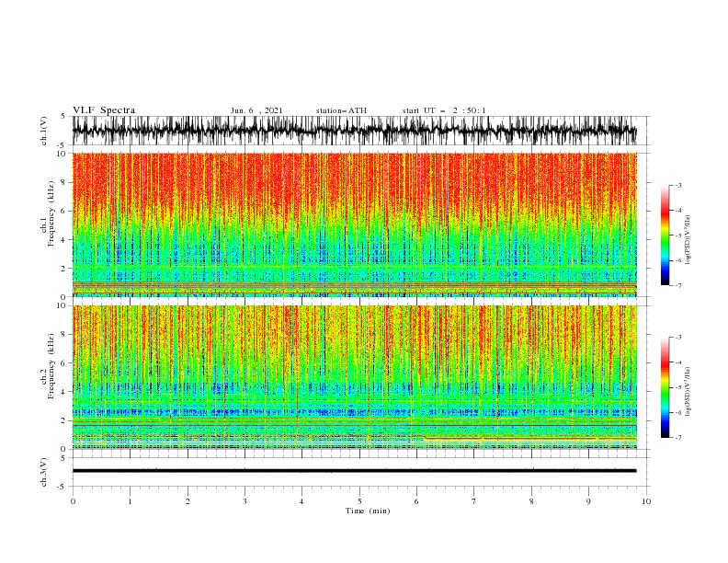This screenshot has height=563, width=728.
Task: Select the date text "Jun. 6 , 2021"
Action: [x=256, y=110]
